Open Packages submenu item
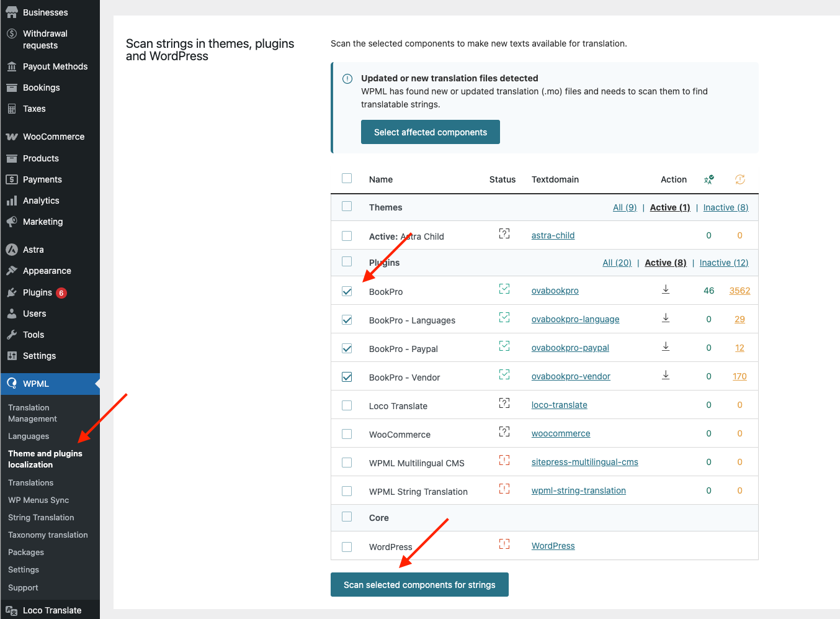 (x=26, y=553)
